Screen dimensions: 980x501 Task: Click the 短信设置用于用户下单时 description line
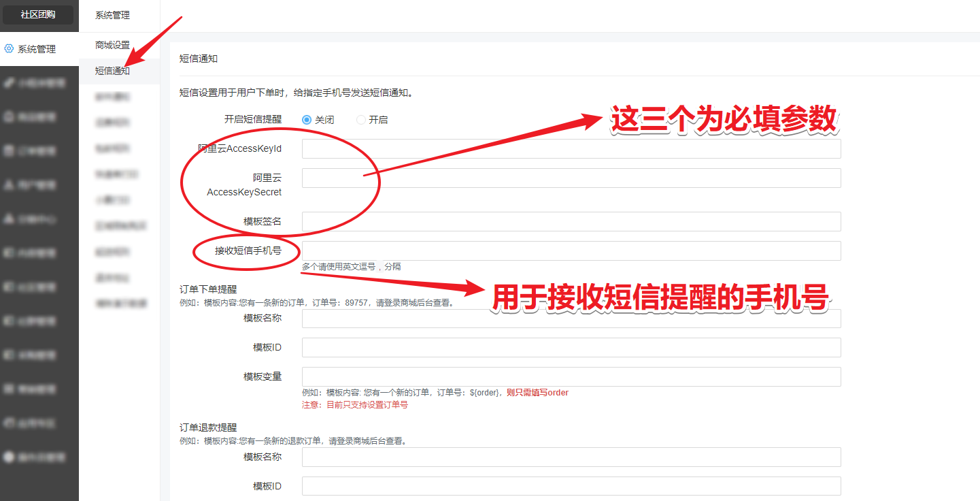(x=297, y=93)
